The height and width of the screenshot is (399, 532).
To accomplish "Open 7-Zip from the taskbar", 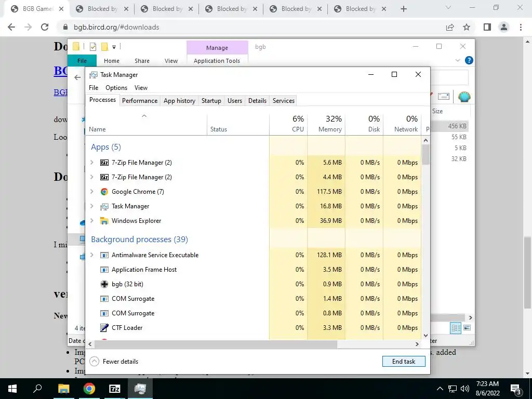I will click(115, 389).
